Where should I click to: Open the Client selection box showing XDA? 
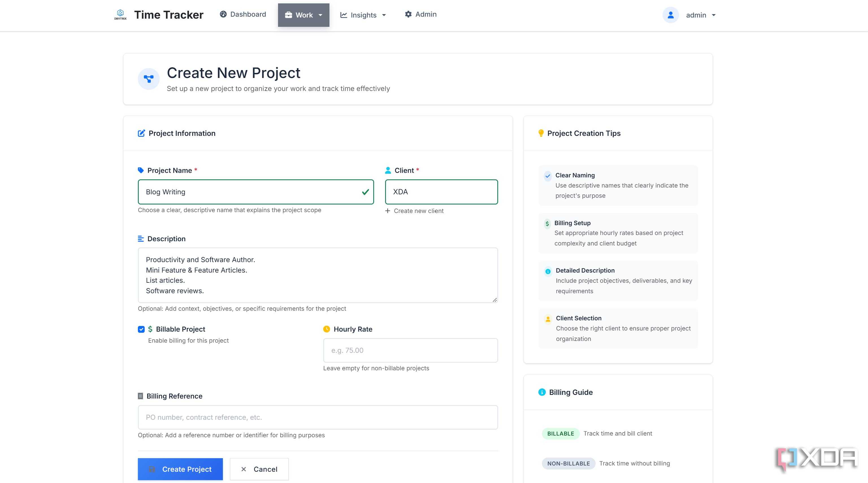441,192
